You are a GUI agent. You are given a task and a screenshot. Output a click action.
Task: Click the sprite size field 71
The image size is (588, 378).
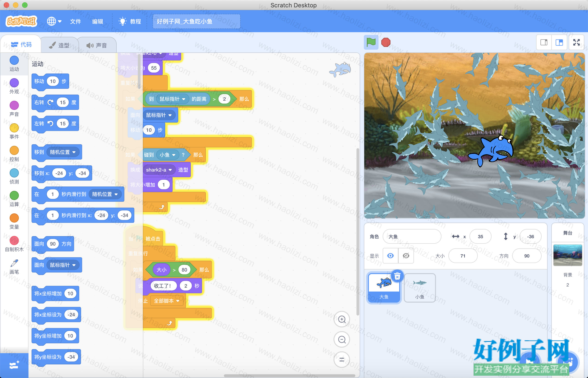(x=463, y=256)
